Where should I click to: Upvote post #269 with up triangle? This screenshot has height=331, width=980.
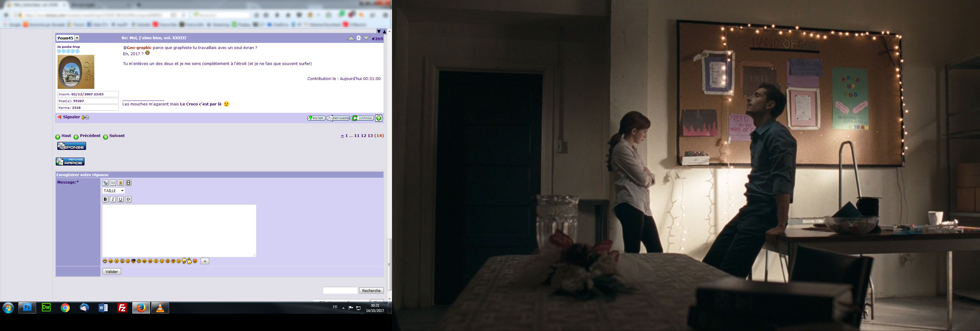click(x=351, y=38)
